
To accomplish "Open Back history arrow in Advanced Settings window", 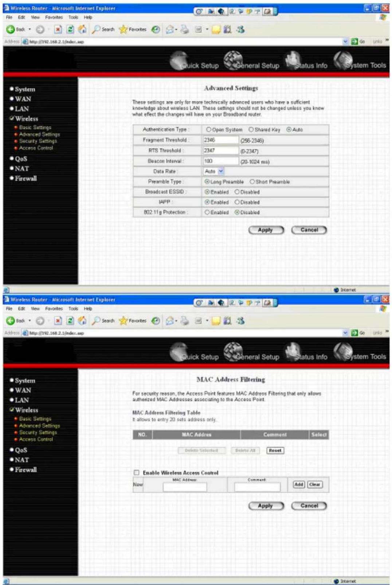I will pos(30,30).
